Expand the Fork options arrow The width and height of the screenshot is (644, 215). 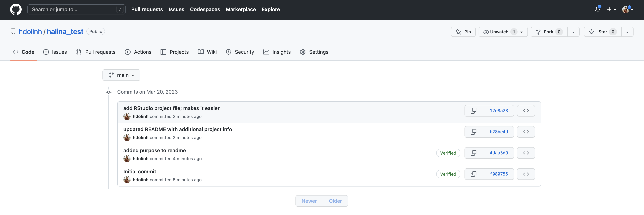coord(573,32)
